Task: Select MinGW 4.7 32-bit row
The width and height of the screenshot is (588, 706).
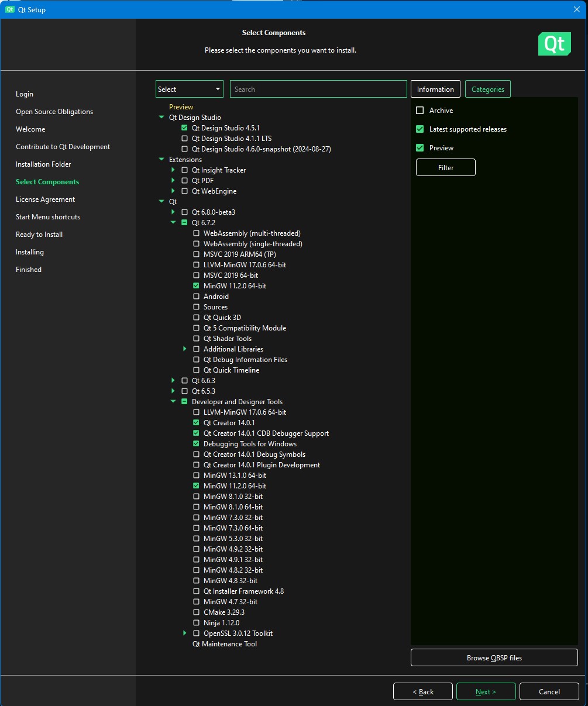Action: coord(231,602)
